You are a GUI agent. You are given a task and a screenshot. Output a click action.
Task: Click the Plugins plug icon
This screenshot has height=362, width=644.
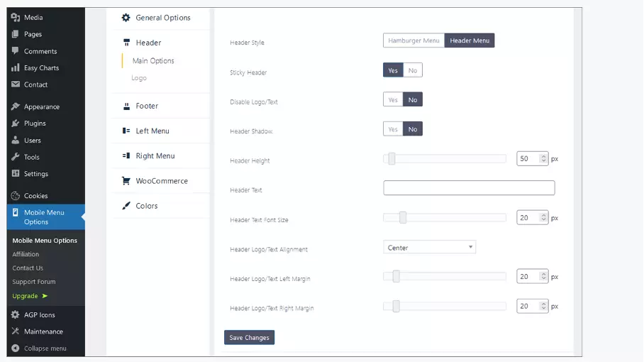[x=16, y=124]
